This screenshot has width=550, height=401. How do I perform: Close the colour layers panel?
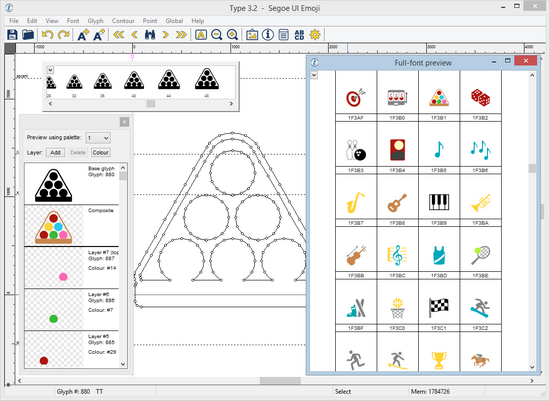(x=124, y=122)
